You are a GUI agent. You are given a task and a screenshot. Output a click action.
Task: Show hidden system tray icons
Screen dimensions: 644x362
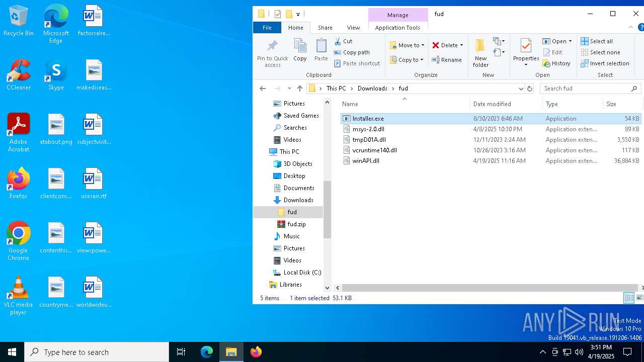click(542, 352)
